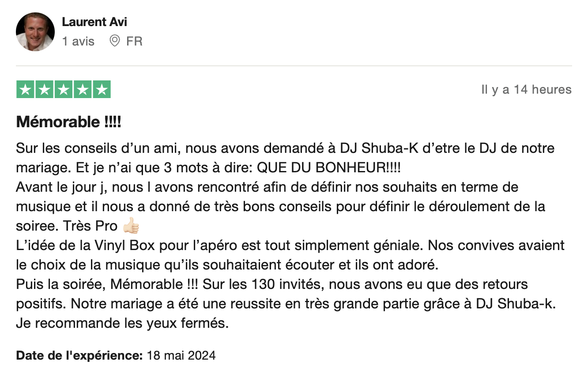Image resolution: width=588 pixels, height=372 pixels.
Task: Open the "Mémorable !!!!" review title
Action: coord(68,122)
